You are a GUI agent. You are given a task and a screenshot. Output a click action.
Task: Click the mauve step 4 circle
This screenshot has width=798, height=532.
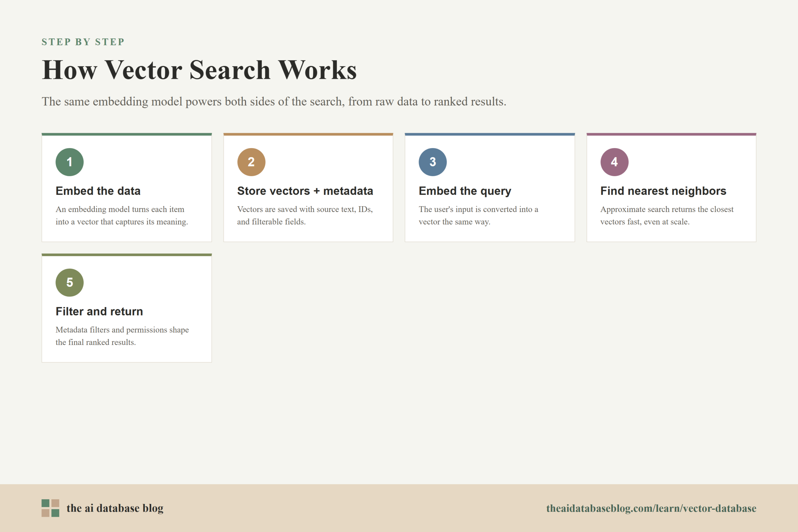[614, 162]
